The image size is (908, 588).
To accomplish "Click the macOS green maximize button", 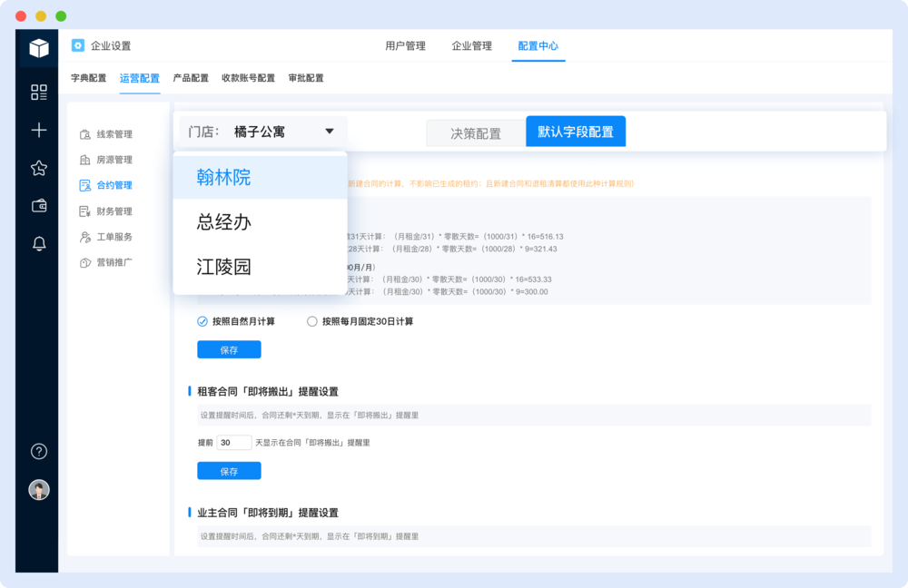I will point(61,15).
